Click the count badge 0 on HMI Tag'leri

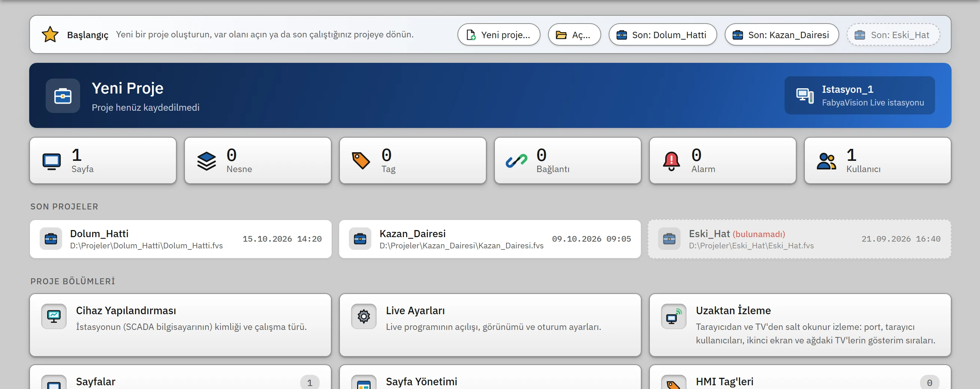[929, 382]
